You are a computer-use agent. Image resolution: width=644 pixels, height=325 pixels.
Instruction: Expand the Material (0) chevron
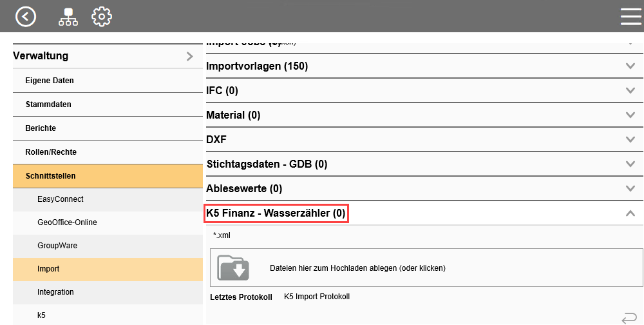pos(630,115)
